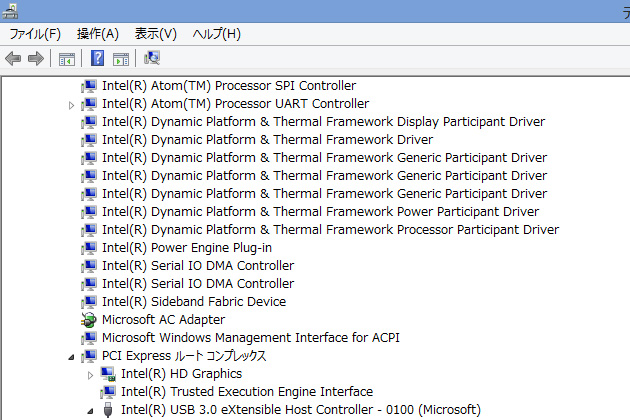Select Intel(R) Trusted Execution Engine Interface
Screen dimensions: 630x420
[246, 392]
